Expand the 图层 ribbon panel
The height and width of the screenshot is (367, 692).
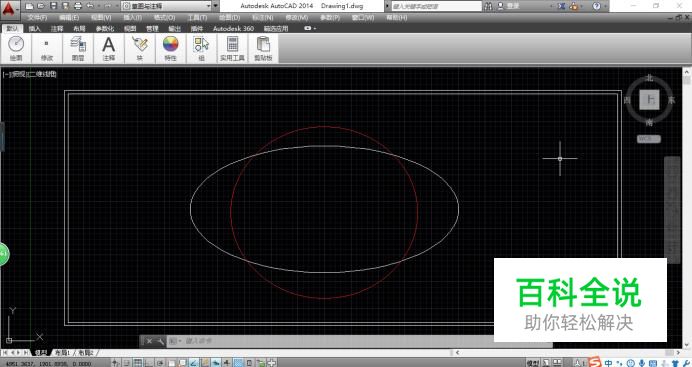(x=78, y=49)
